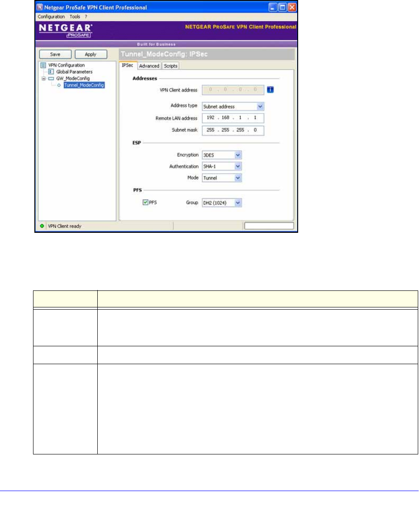Screen dimensions: 420x521
Task: Click the Netgear app icon in title bar
Action: (40, 7)
